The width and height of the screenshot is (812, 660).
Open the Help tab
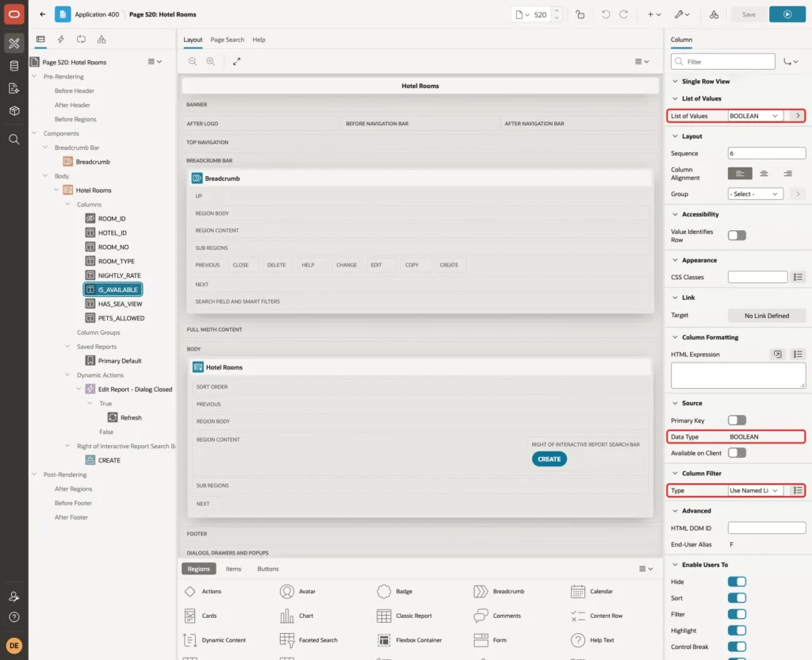[259, 40]
